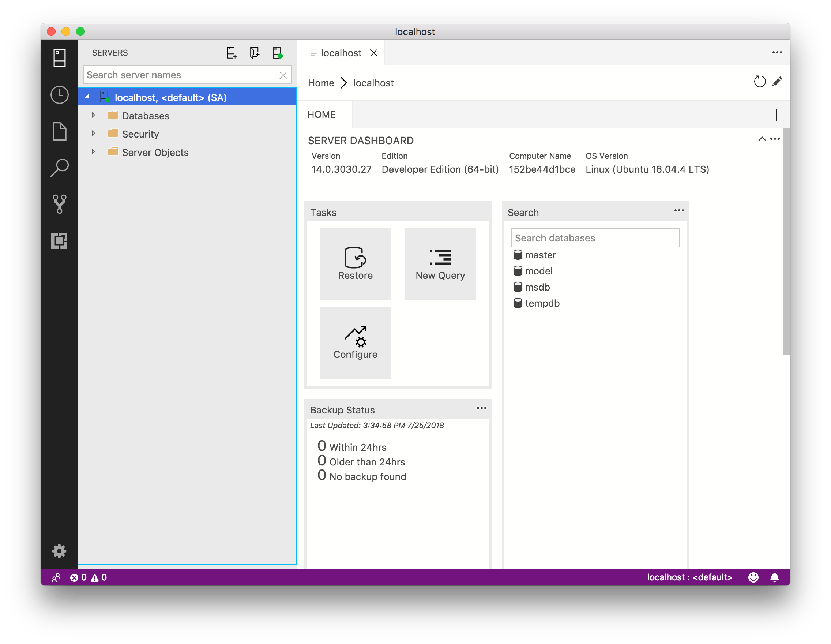Refresh the localhost dashboard

coord(759,81)
